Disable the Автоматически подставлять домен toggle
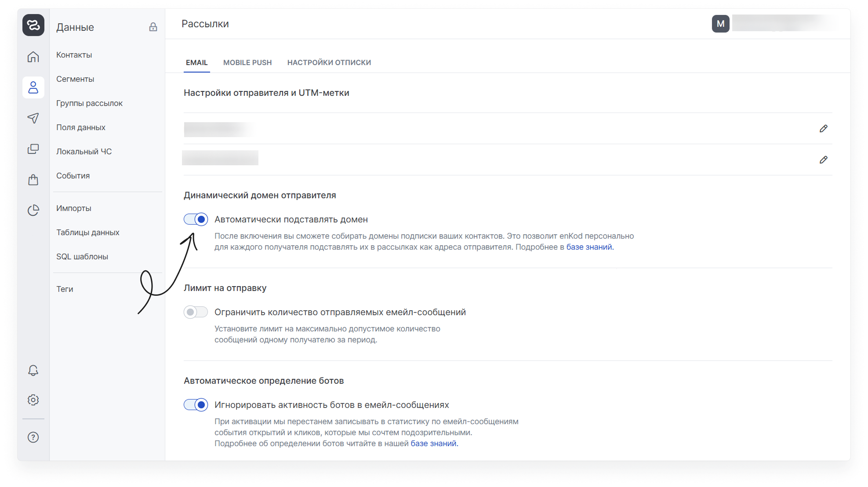This screenshot has height=487, width=868. (196, 219)
